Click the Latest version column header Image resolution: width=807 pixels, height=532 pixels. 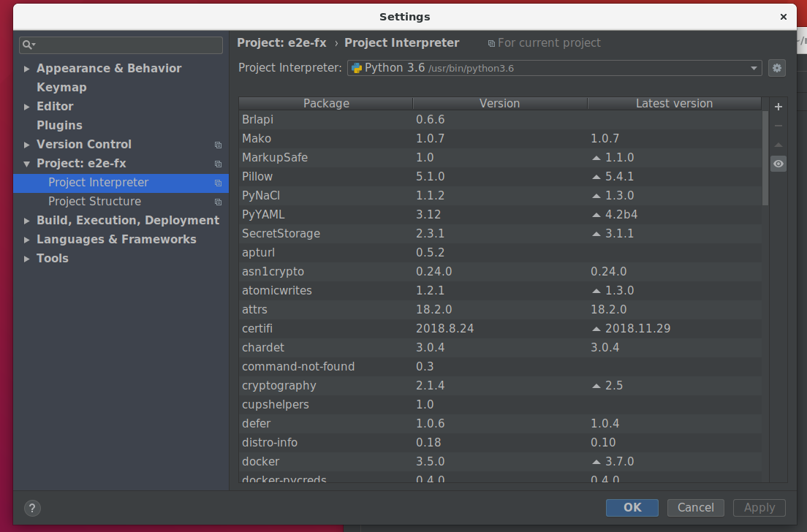pyautogui.click(x=674, y=104)
